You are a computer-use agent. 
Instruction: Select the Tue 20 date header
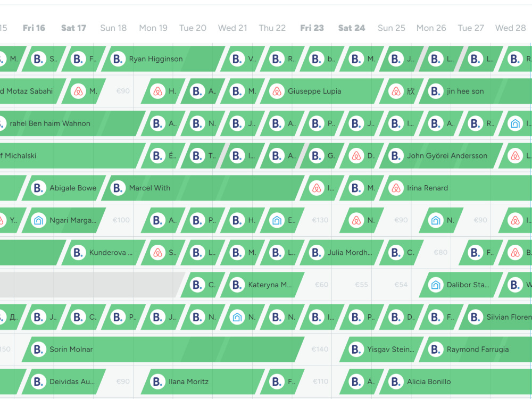[x=193, y=28]
